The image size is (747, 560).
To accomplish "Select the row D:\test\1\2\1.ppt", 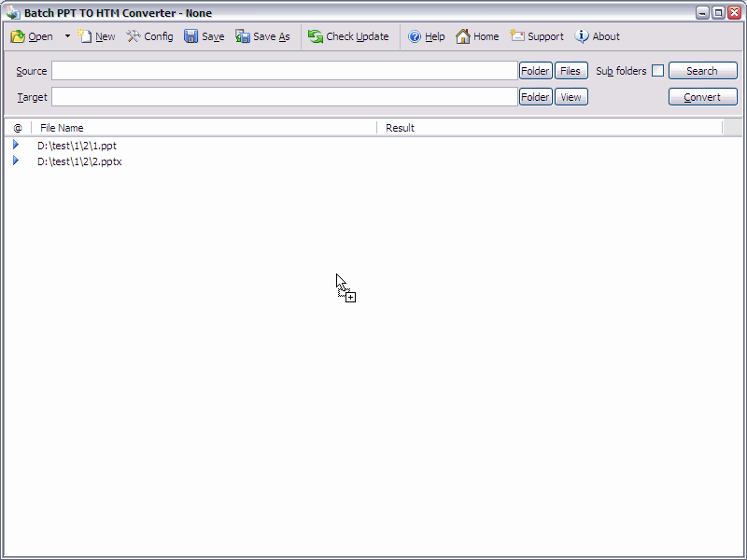I will pos(373,146).
